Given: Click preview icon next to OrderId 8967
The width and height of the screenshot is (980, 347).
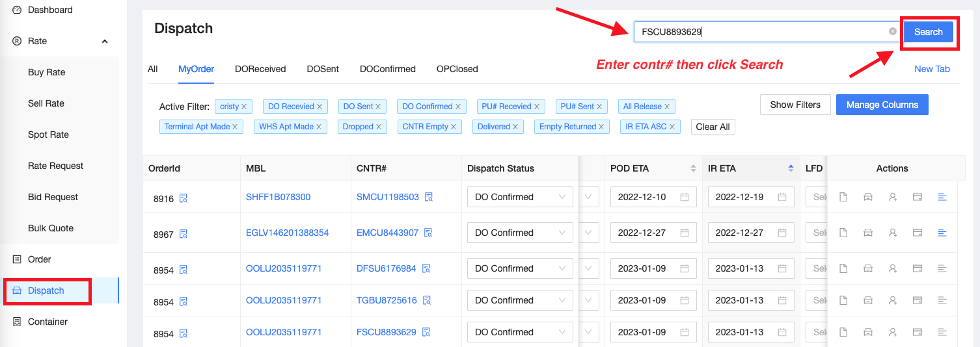Looking at the screenshot, I should click(x=184, y=235).
